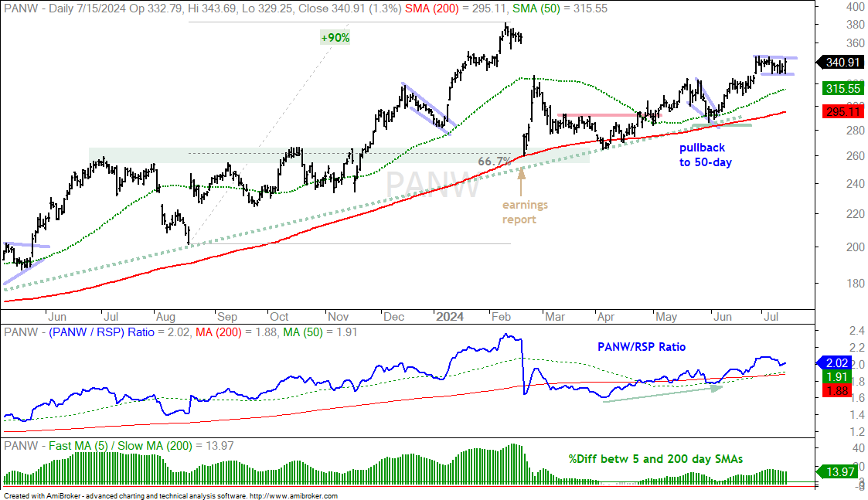The image size is (868, 500).
Task: Click the 2.4 ratio axis label
Action: click(857, 331)
